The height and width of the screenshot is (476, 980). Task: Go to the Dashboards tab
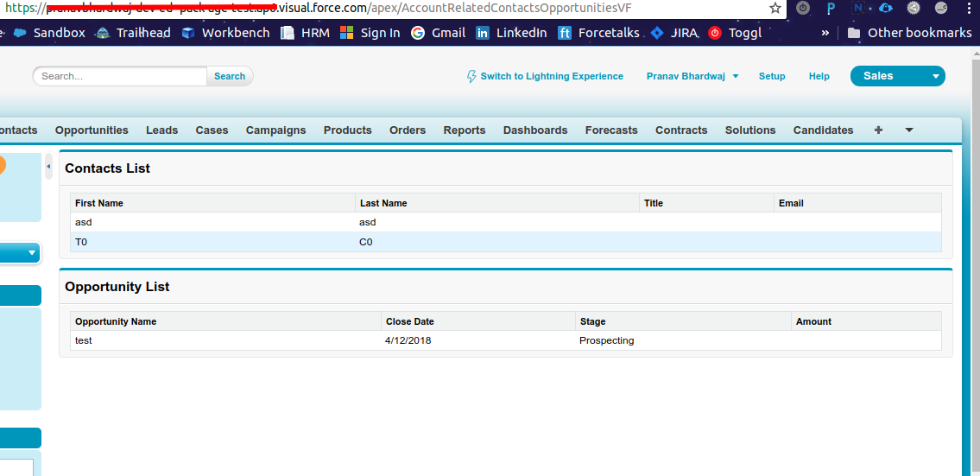535,130
